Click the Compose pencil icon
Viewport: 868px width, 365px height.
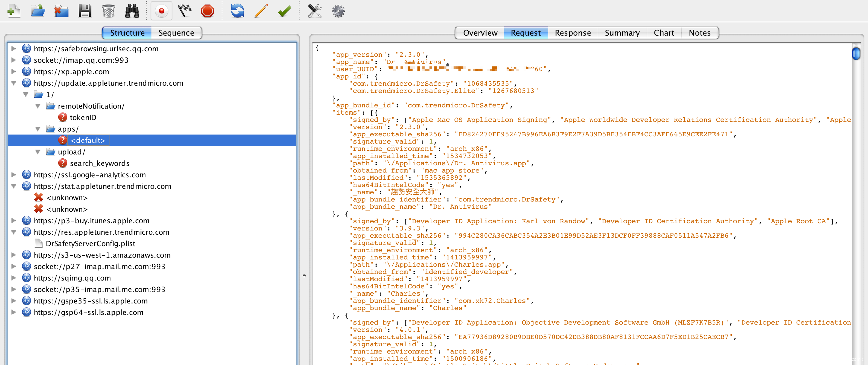pyautogui.click(x=261, y=11)
